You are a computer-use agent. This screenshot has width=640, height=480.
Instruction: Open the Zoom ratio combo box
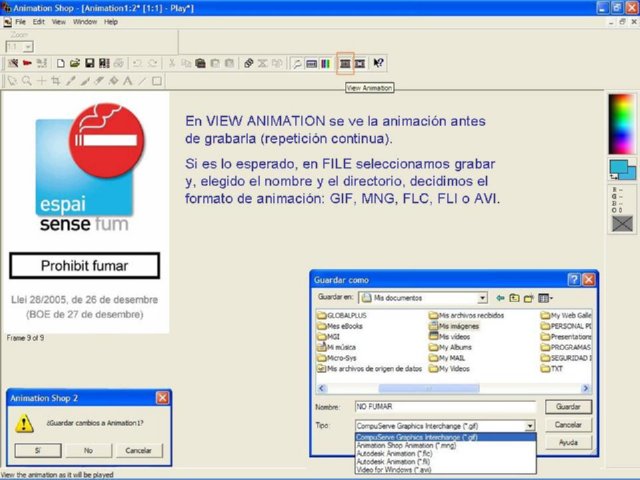pyautogui.click(x=20, y=47)
